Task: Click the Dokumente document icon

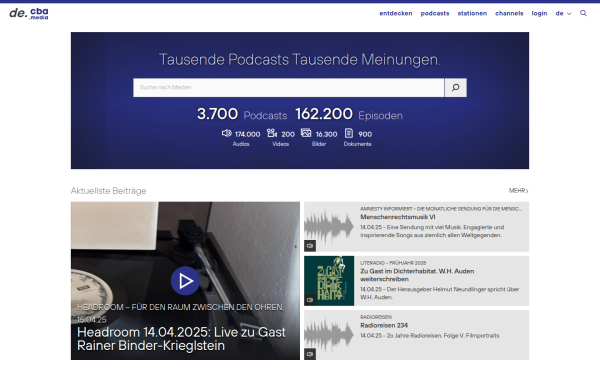Action: (349, 133)
